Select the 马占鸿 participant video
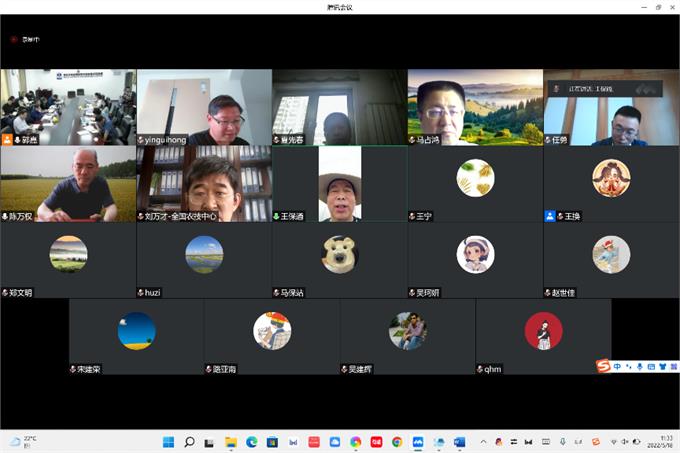Screen dimensions: 680x453 pyautogui.click(x=475, y=107)
